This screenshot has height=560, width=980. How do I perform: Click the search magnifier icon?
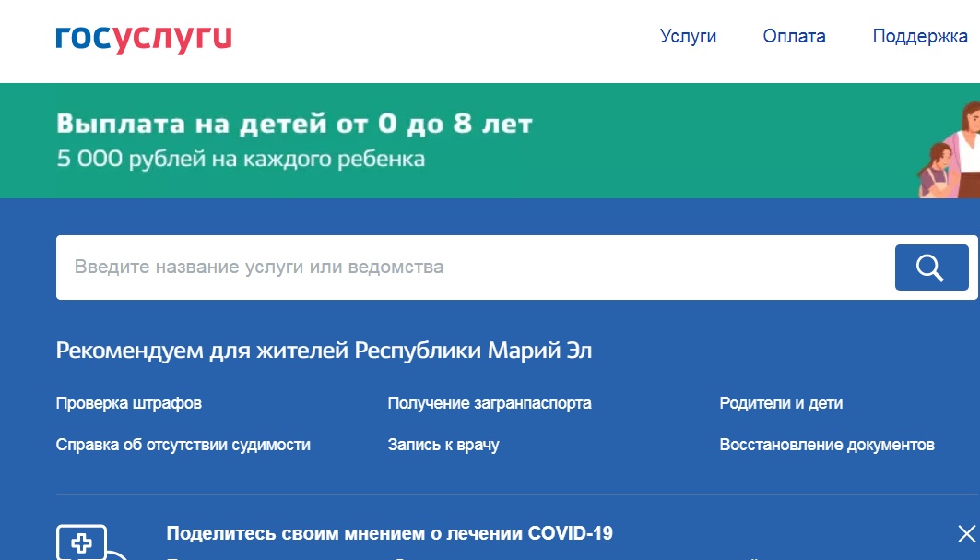pos(930,267)
